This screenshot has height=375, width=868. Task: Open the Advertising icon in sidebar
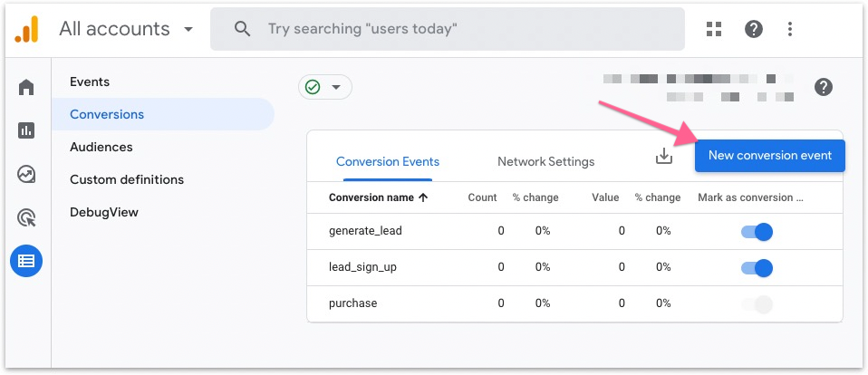click(26, 217)
